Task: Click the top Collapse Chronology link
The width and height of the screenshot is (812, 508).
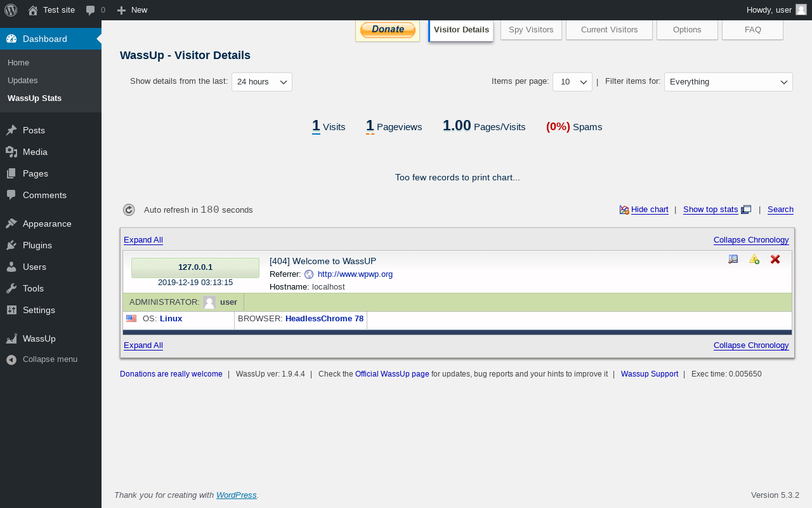Action: pyautogui.click(x=751, y=240)
